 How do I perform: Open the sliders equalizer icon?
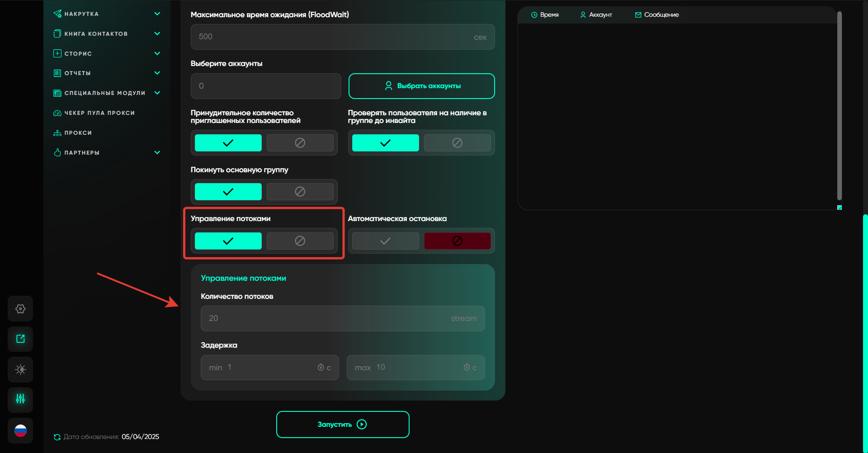coord(20,399)
